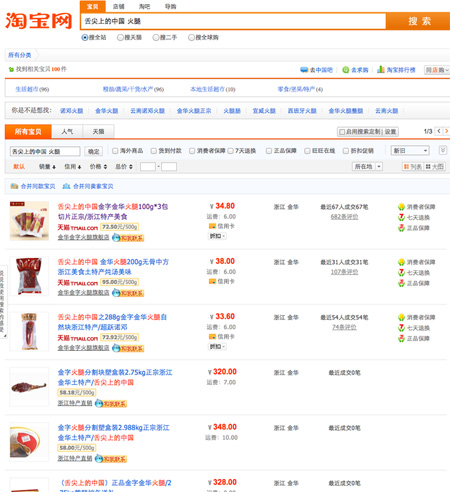The image size is (450, 492).
Task: Open the 同店购 dropdown
Action: 437,70
